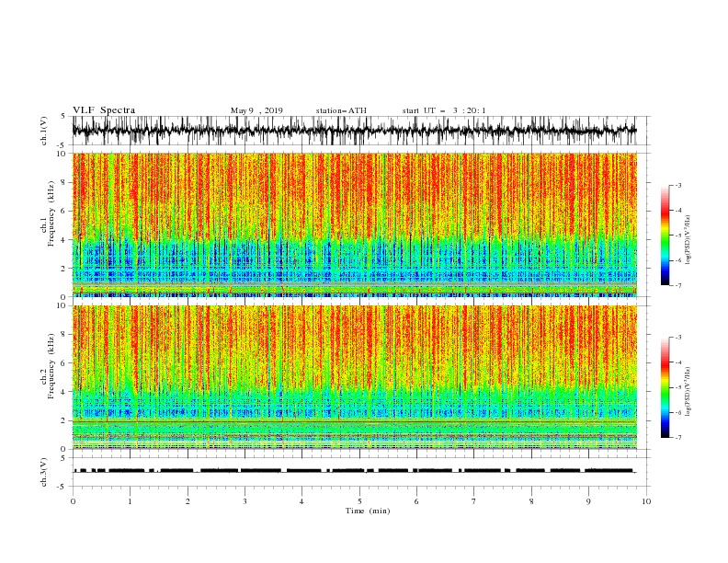Click the "2" kHz tick on ch.2 frequency axis
Viewport: 728px width, 563px height.
(63, 420)
